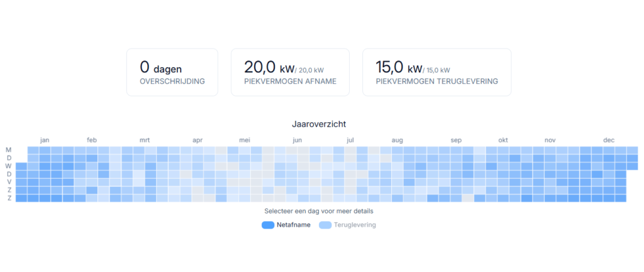Open the Piekvermogen Afname card
Image resolution: width=644 pixels, height=272 pixels.
coord(289,72)
